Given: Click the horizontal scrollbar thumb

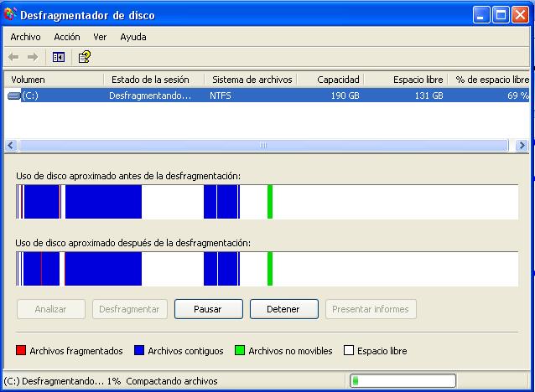Looking at the screenshot, I should (264, 146).
